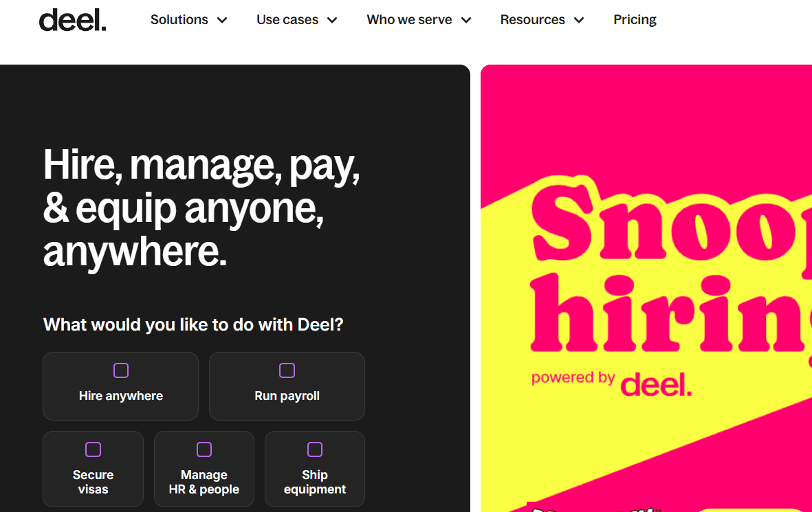Check the Manage HR & people checkbox
The width and height of the screenshot is (812, 512).
point(204,449)
